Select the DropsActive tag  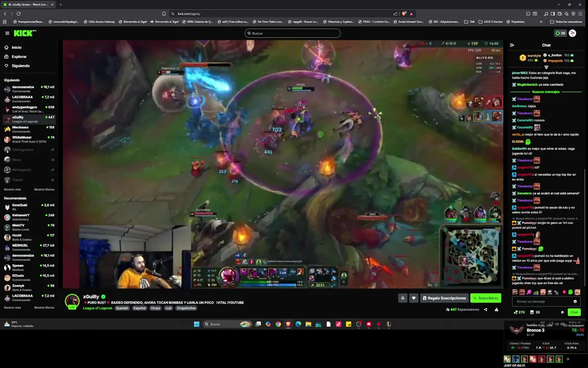click(186, 308)
